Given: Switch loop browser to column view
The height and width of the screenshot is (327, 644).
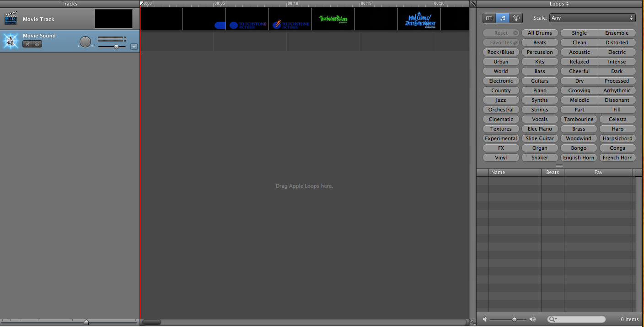Looking at the screenshot, I should point(489,18).
